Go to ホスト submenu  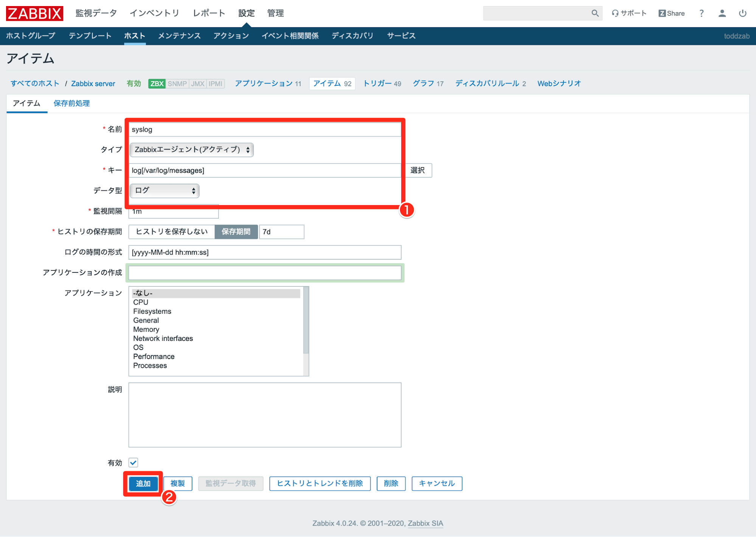point(135,36)
